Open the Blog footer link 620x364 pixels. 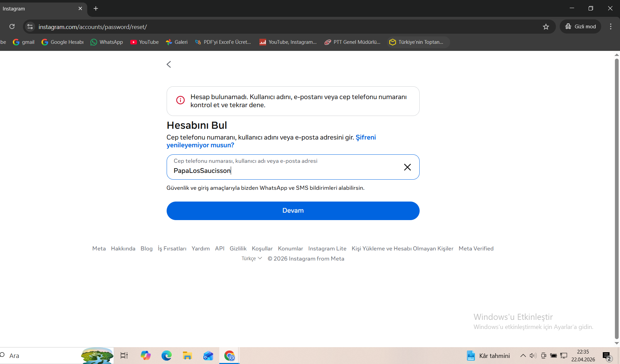click(x=147, y=248)
